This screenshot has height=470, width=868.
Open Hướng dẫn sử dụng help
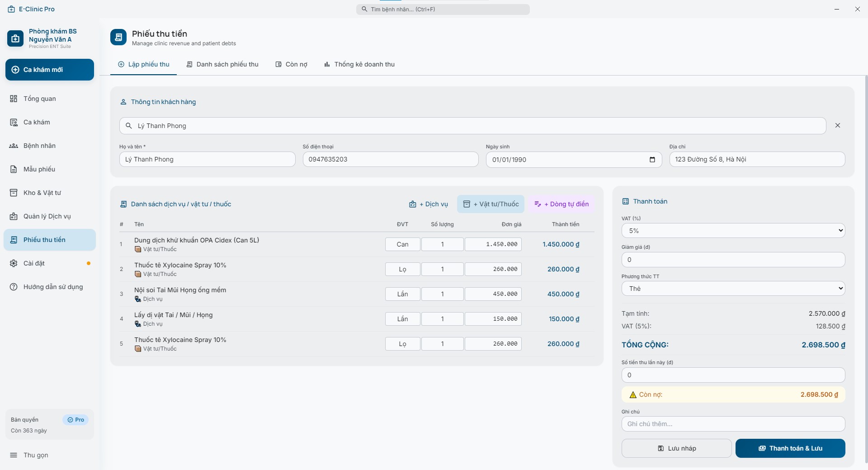[x=50, y=287]
